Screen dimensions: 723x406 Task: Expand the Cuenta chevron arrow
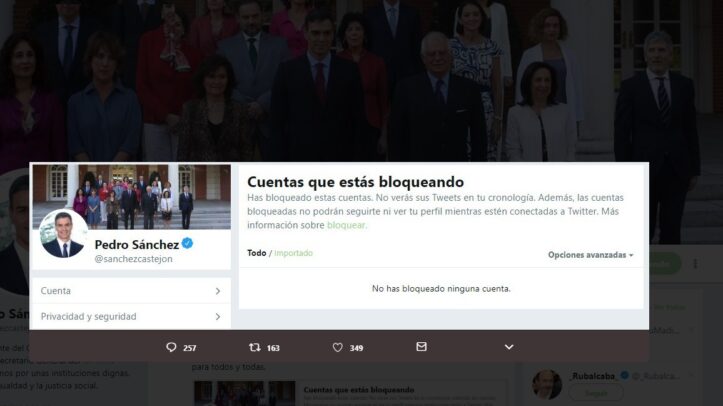[x=218, y=291]
